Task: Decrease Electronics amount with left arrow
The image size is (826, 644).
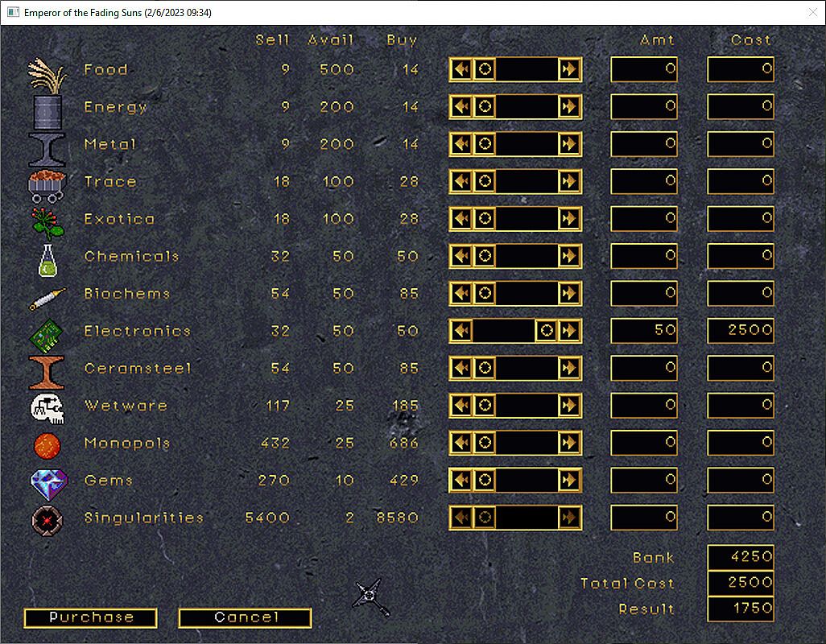Action: [461, 331]
